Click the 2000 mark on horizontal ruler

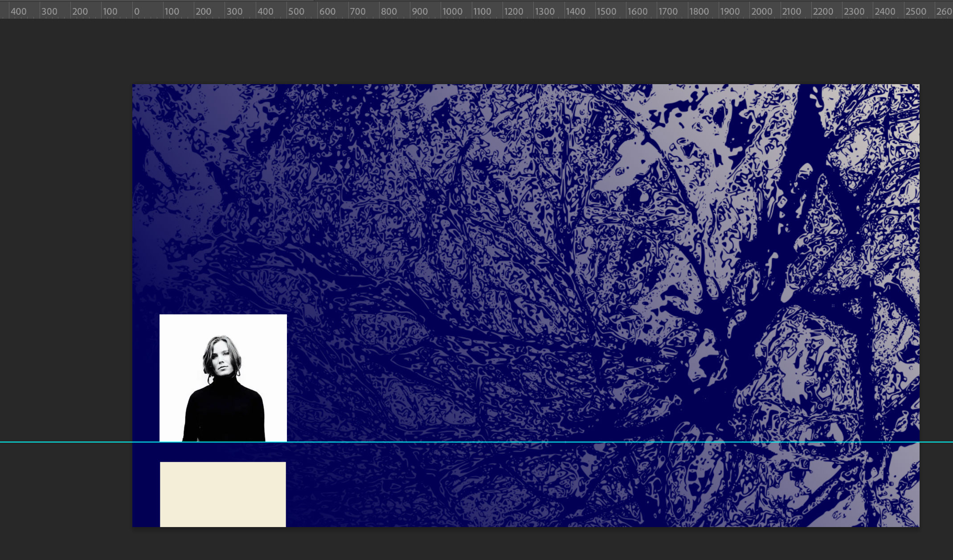click(761, 12)
